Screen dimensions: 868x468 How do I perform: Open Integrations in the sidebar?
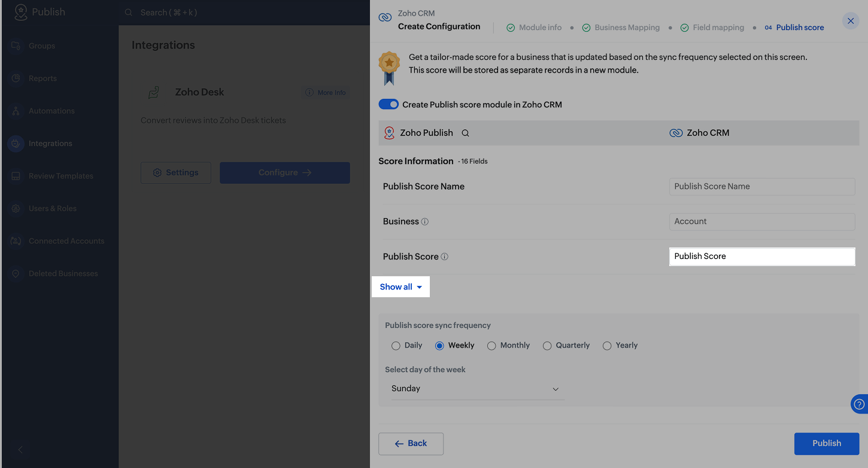tap(50, 143)
